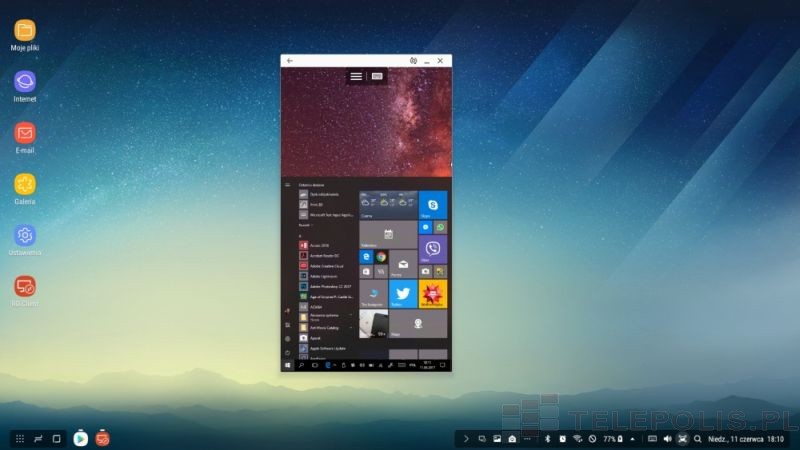Screen dimensions: 800x450
Task: Open the apps grid in the taskbar
Action: (x=20, y=439)
